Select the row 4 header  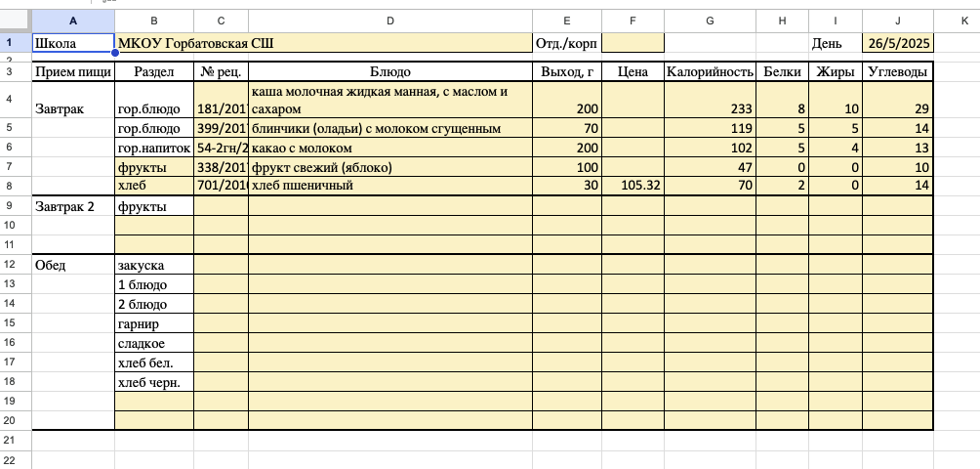click(x=16, y=100)
